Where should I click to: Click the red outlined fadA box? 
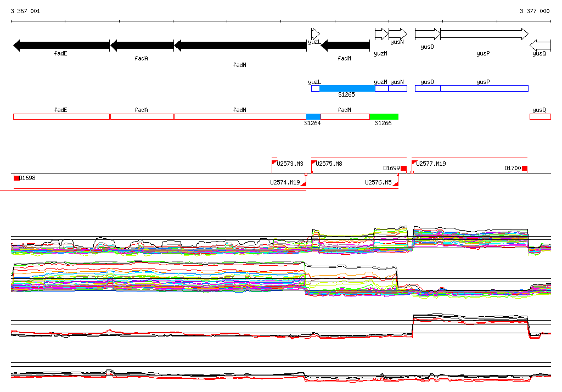[142, 116]
